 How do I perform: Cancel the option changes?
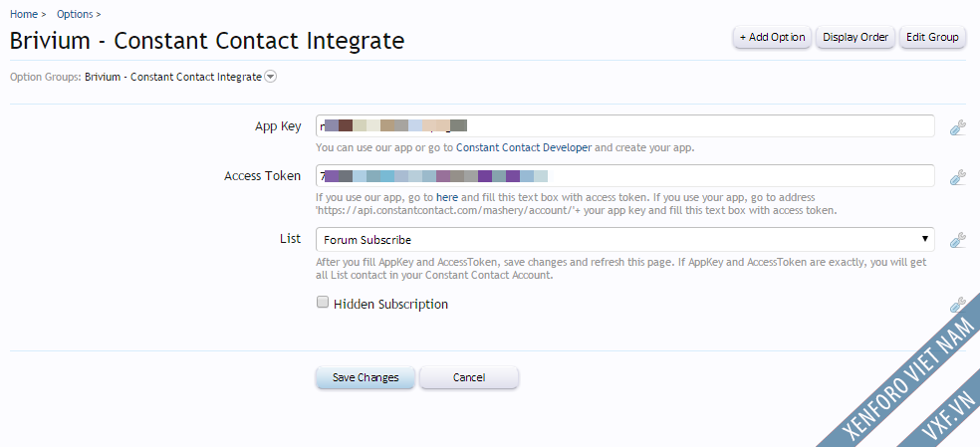click(469, 377)
